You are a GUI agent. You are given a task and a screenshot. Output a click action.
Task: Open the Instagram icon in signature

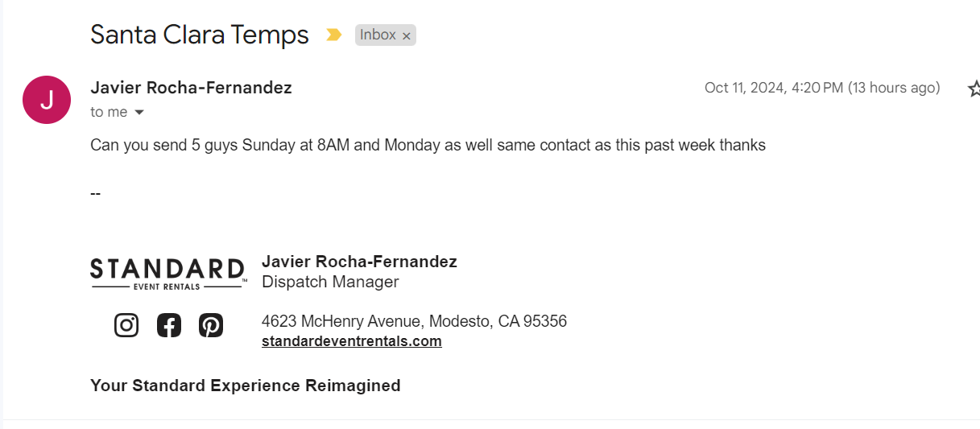click(126, 325)
